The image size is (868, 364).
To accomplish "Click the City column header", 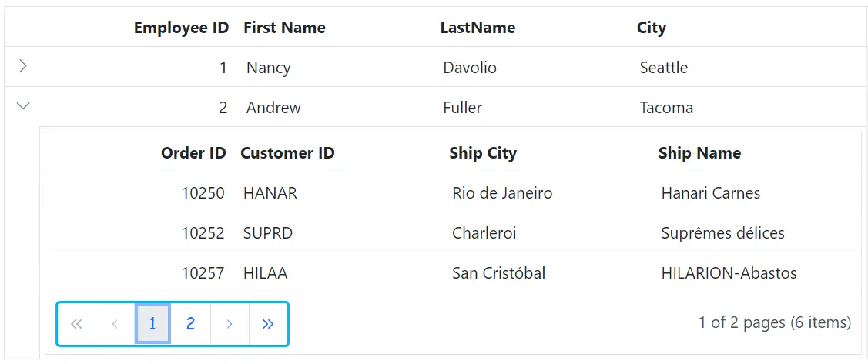I will pyautogui.click(x=651, y=28).
